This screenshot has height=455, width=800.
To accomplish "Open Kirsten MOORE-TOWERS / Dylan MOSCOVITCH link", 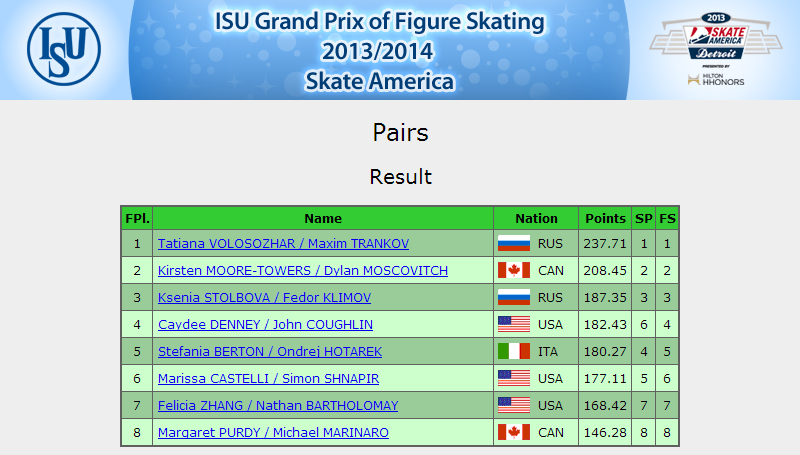I will (x=303, y=271).
